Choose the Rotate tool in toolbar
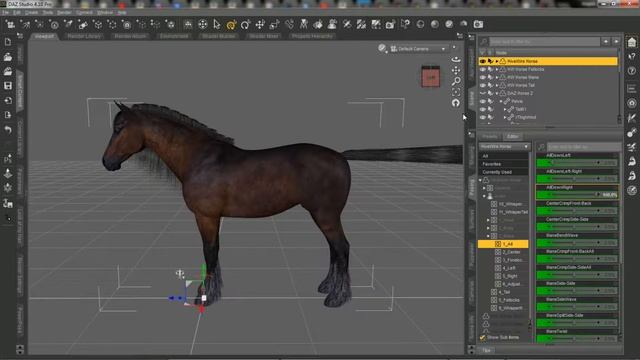Image resolution: width=640 pixels, height=360 pixels. click(x=245, y=24)
